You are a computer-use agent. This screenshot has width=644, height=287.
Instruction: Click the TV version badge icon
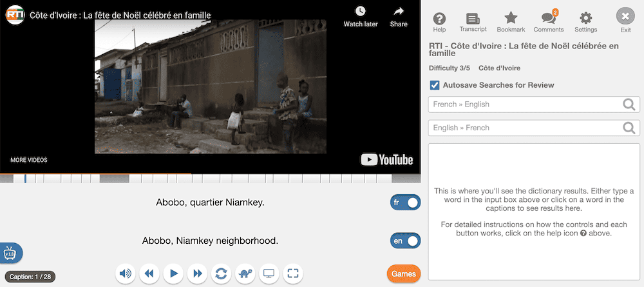pyautogui.click(x=10, y=253)
